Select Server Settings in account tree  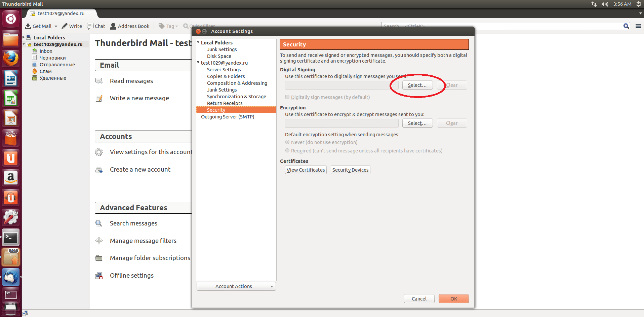click(x=224, y=70)
